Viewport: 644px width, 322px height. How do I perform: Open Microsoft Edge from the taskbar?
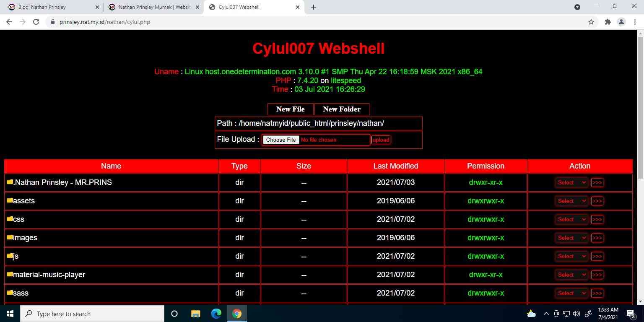click(216, 314)
